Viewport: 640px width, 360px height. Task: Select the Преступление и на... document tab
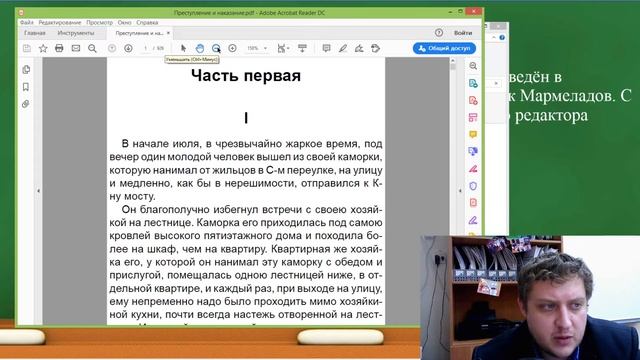[x=139, y=33]
